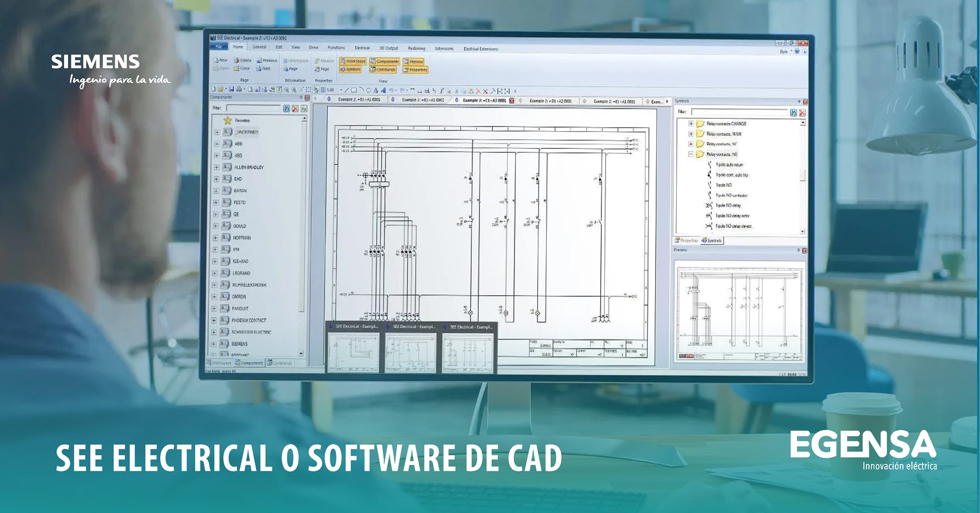This screenshot has height=513, width=980.
Task: Click the red X delete icon in toolbar
Action: [479, 91]
